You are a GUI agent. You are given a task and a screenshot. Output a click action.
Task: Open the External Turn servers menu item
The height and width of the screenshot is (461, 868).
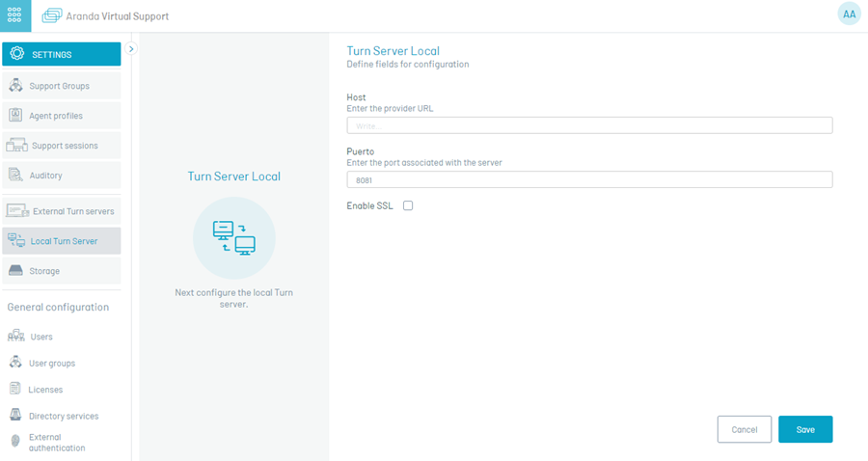[x=62, y=211]
